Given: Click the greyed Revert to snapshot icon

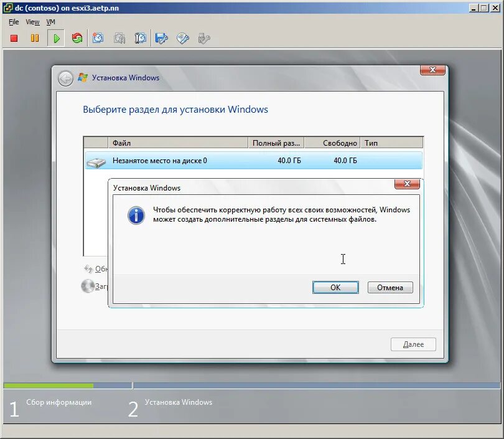Looking at the screenshot, I should pyautogui.click(x=119, y=38).
